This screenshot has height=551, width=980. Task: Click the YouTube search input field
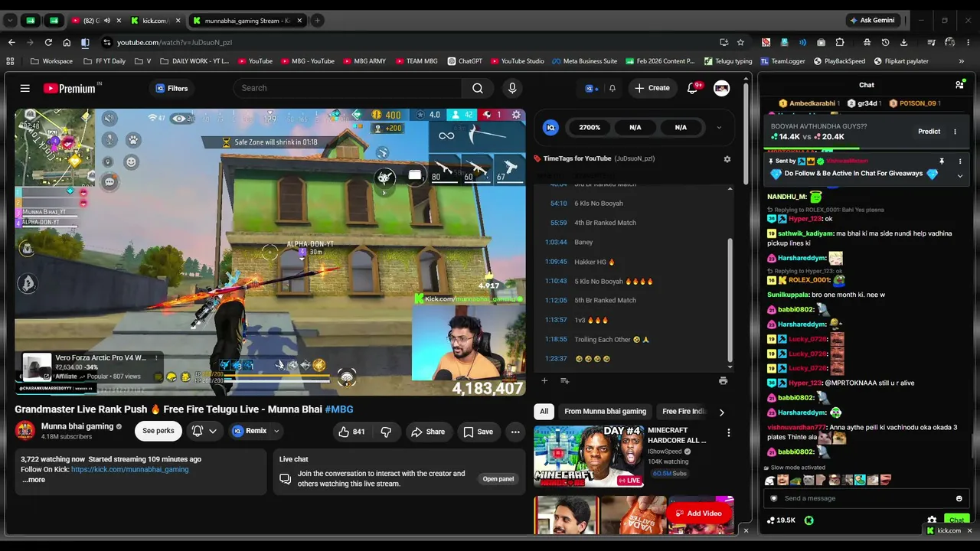tap(348, 88)
